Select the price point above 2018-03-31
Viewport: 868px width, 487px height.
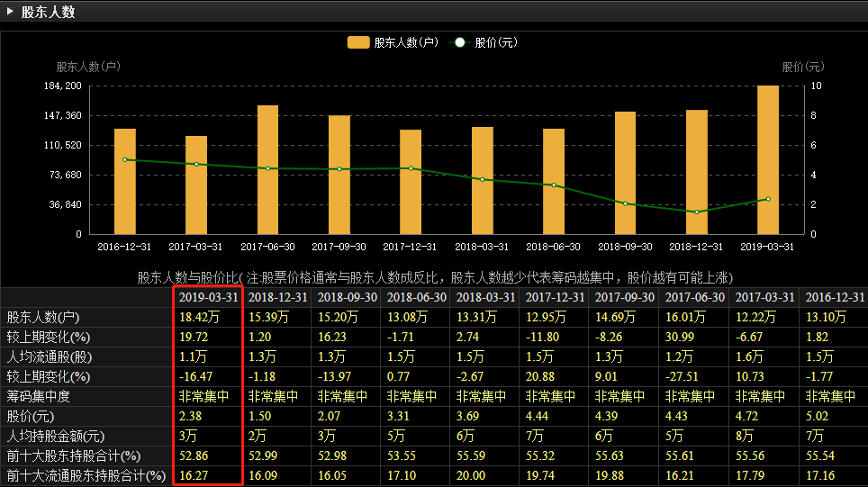tap(483, 180)
